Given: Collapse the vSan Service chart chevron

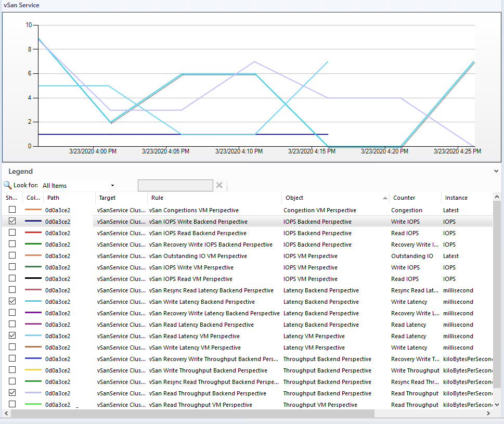Looking at the screenshot, I should (x=496, y=5).
